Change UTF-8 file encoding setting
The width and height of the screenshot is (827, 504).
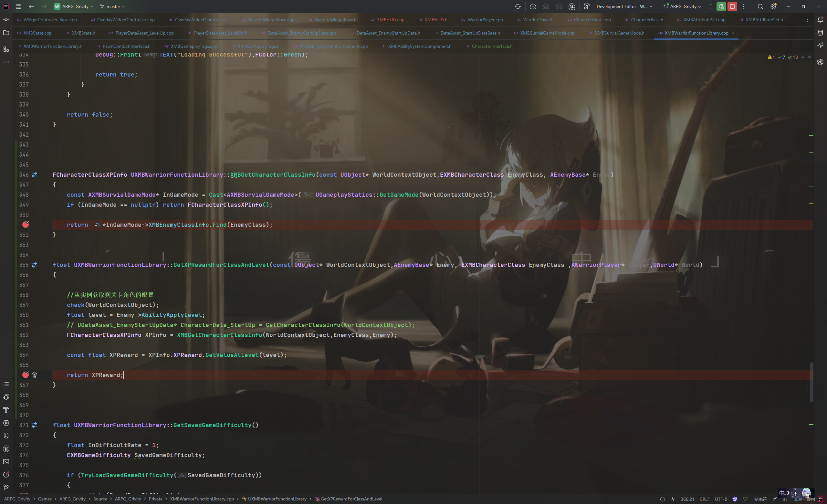[x=721, y=499]
